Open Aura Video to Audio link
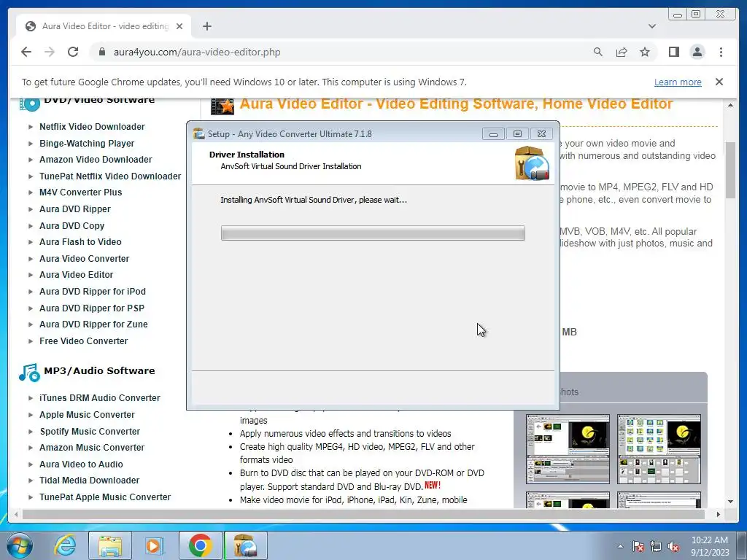The width and height of the screenshot is (747, 560). click(x=81, y=464)
